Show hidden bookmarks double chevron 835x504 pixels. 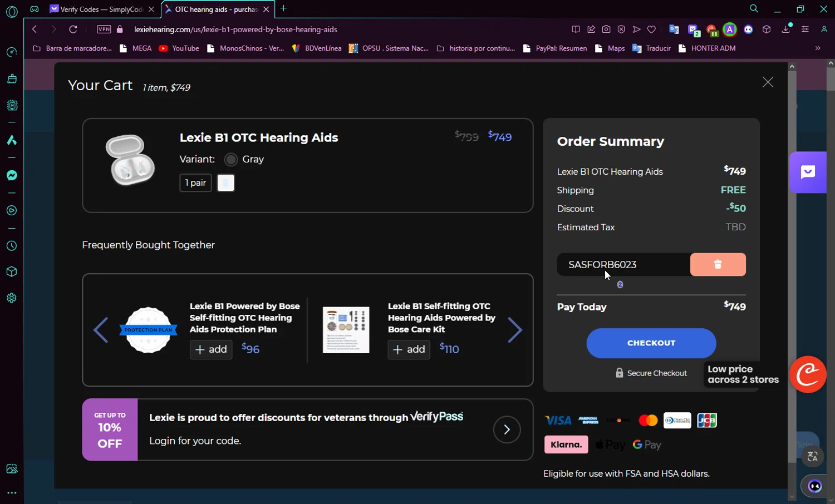tap(818, 48)
